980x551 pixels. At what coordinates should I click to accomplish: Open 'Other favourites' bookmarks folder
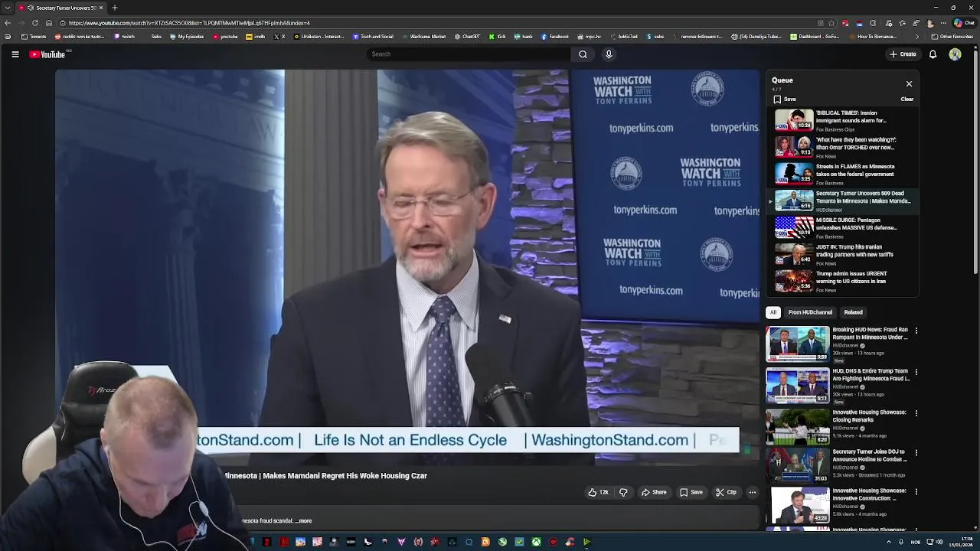[x=952, y=37]
